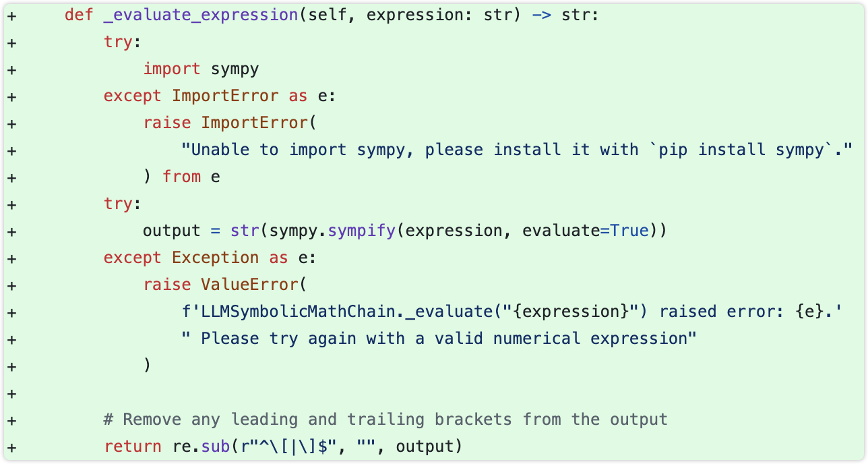
Task: Click the 'output' variable being assigned
Action: click(x=171, y=231)
